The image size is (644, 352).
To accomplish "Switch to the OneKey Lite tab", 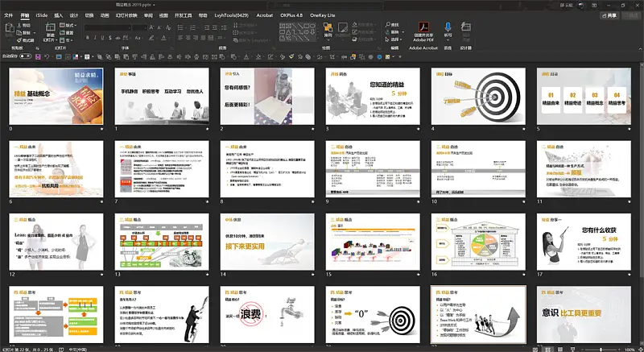I will click(x=323, y=15).
